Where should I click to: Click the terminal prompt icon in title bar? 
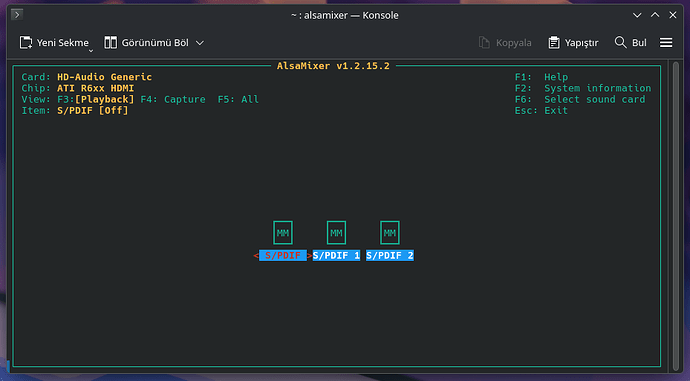pyautogui.click(x=17, y=15)
